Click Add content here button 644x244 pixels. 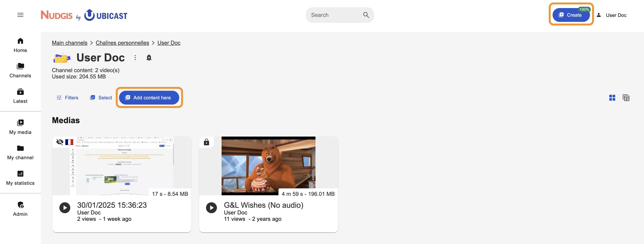tap(149, 98)
